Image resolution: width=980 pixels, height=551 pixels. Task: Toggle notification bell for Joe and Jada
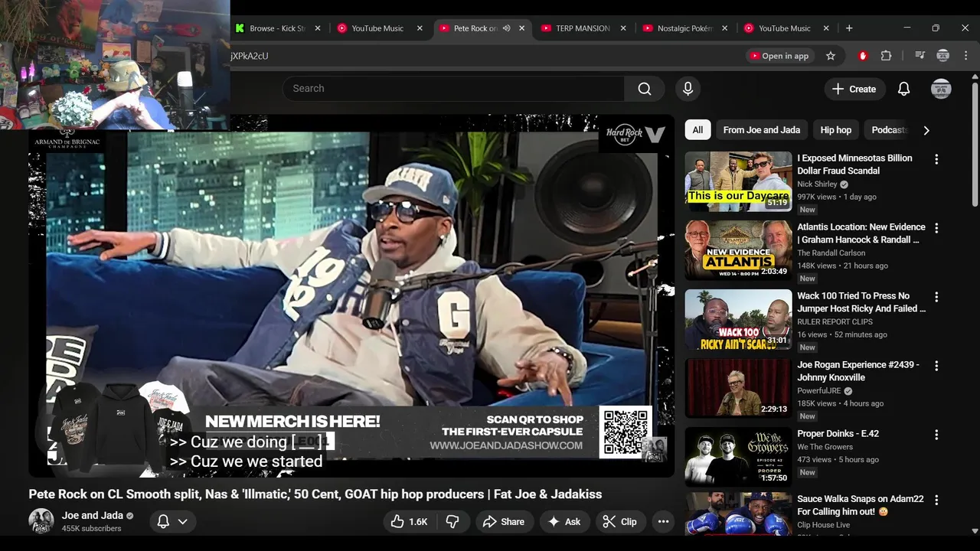pos(163,522)
